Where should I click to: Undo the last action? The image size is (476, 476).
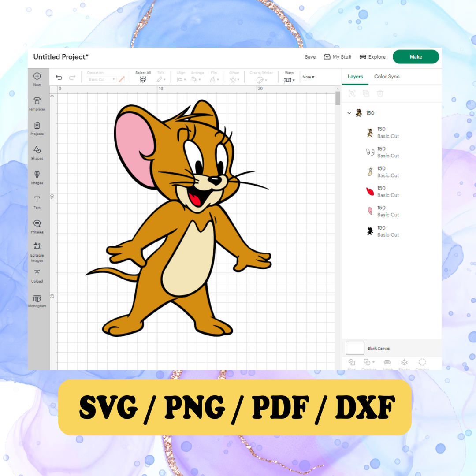tap(59, 78)
